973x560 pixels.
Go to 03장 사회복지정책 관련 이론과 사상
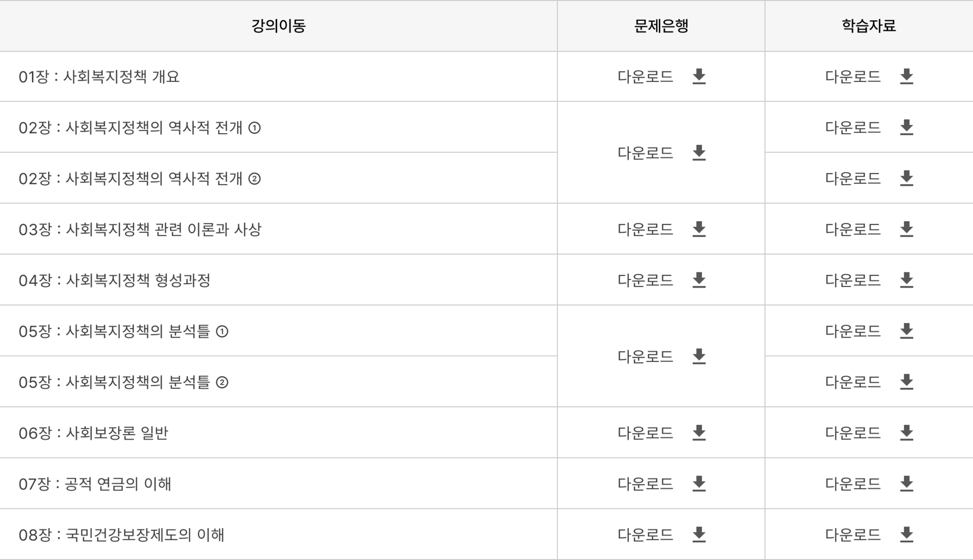(x=140, y=229)
